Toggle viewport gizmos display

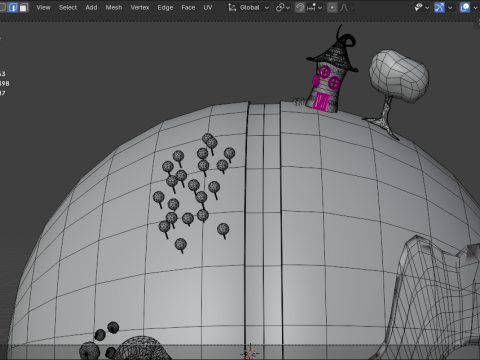tap(439, 7)
